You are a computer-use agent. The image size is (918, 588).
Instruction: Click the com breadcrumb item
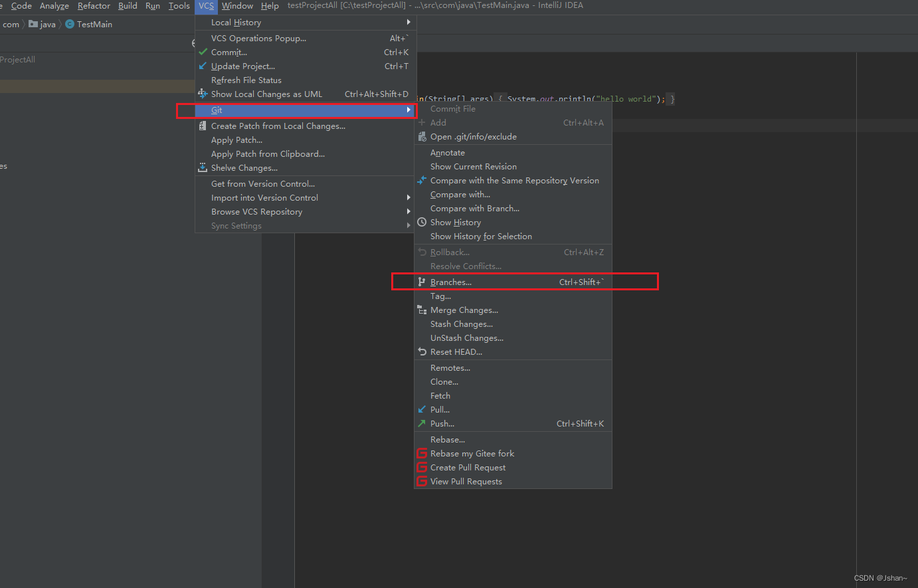11,24
